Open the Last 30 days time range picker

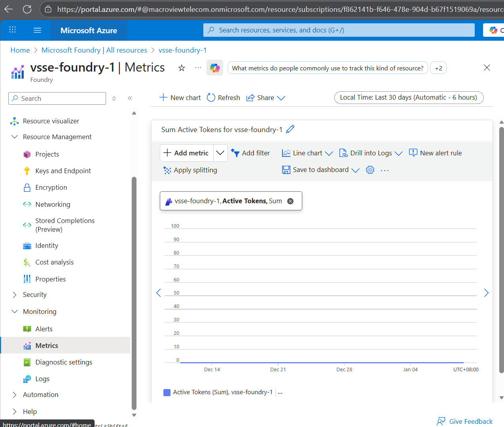(409, 97)
